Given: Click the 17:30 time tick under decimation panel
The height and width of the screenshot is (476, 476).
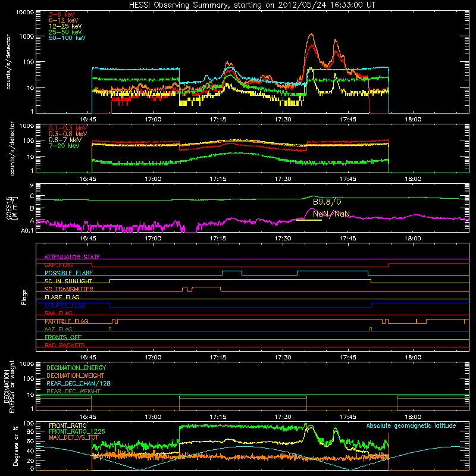Looking at the screenshot, I should [283, 417].
